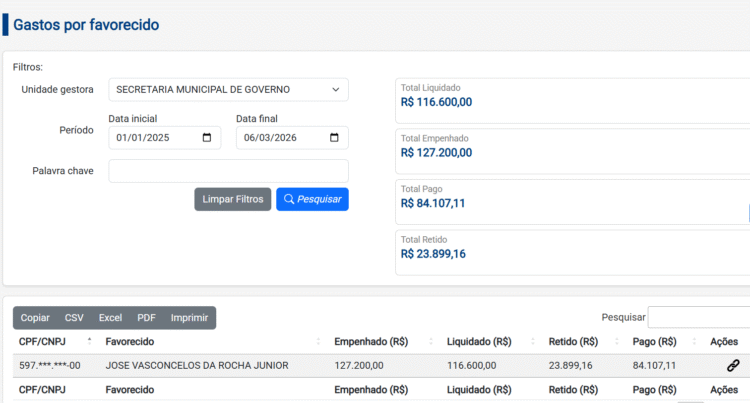Sort by the Pago (R$) column header

point(654,342)
